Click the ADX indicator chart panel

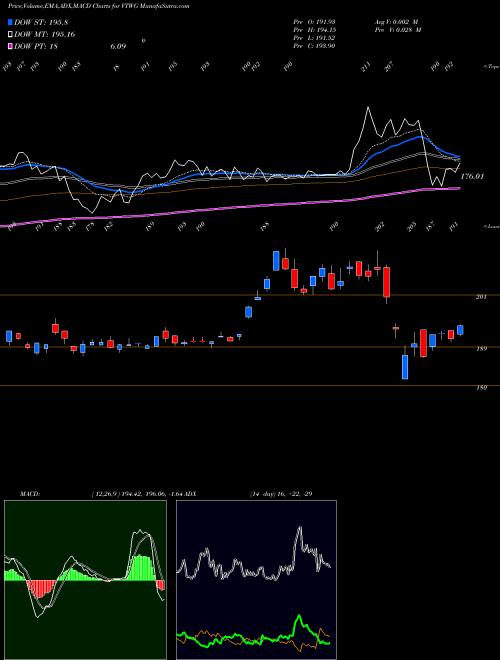(x=256, y=580)
